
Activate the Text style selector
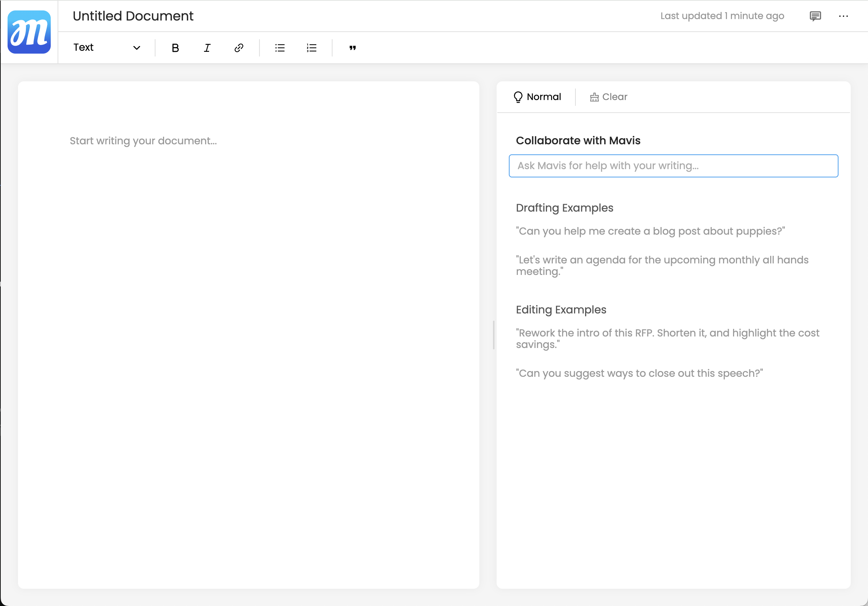83,48
